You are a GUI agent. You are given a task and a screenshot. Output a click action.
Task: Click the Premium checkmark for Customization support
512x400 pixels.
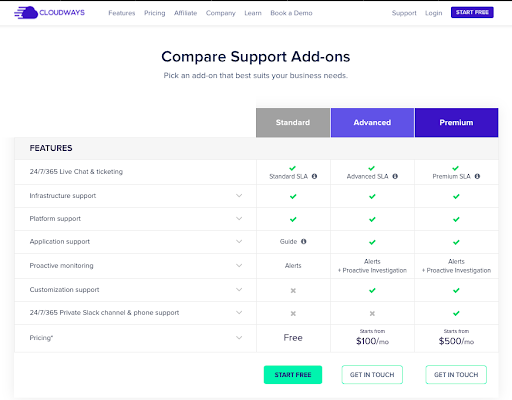pyautogui.click(x=456, y=290)
